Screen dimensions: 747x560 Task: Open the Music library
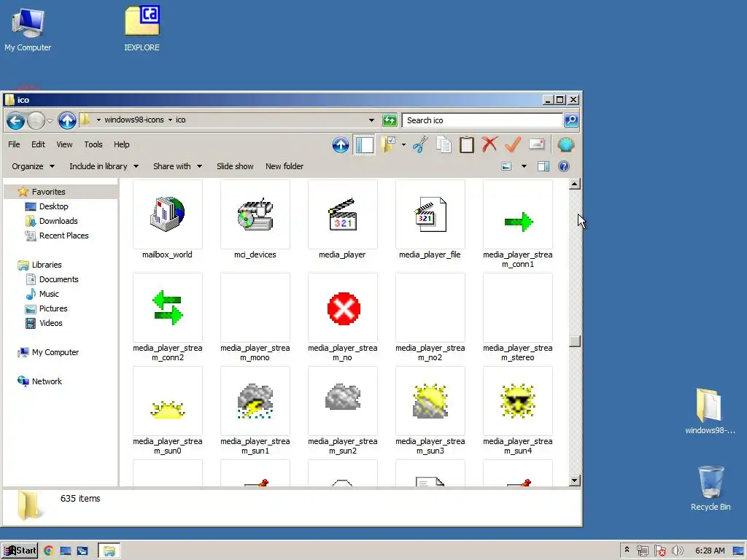click(49, 295)
